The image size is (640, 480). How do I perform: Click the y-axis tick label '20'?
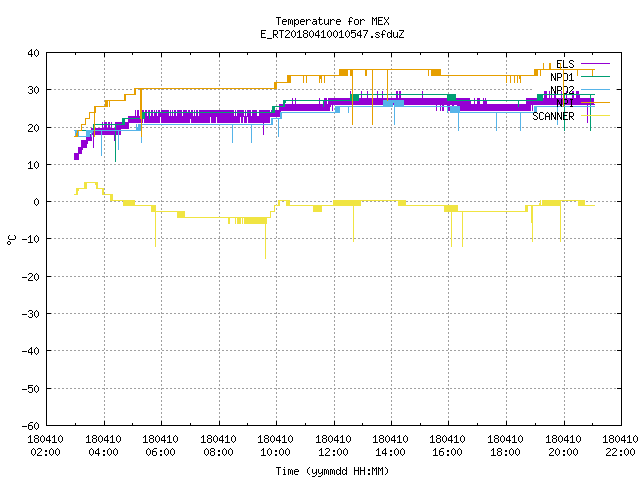(33, 128)
